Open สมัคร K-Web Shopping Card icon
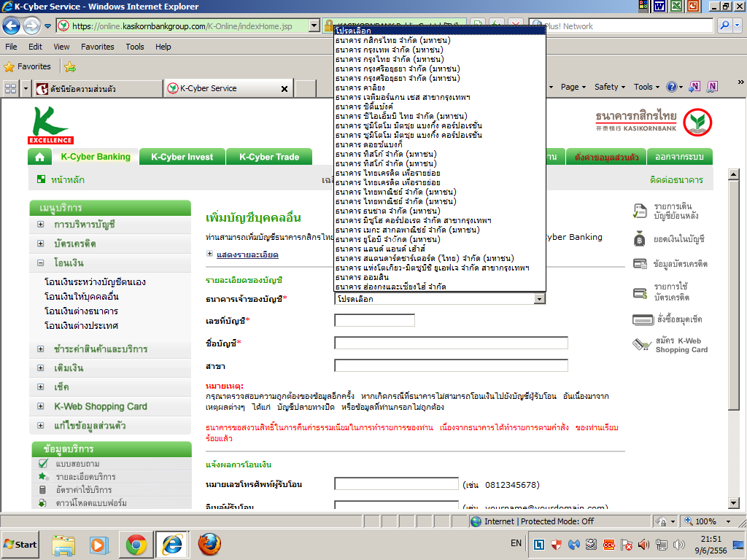Screen dimensions: 747x560 642,344
